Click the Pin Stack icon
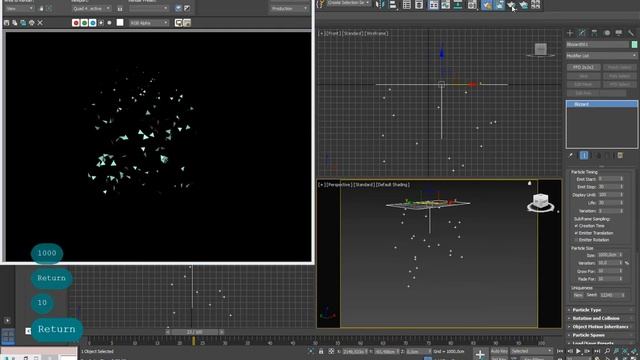 571,156
